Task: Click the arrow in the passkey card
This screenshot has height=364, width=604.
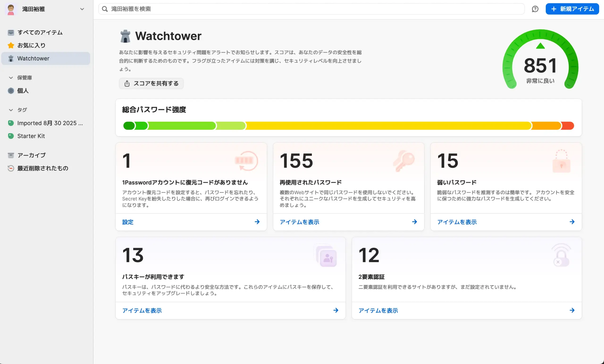Action: point(336,310)
